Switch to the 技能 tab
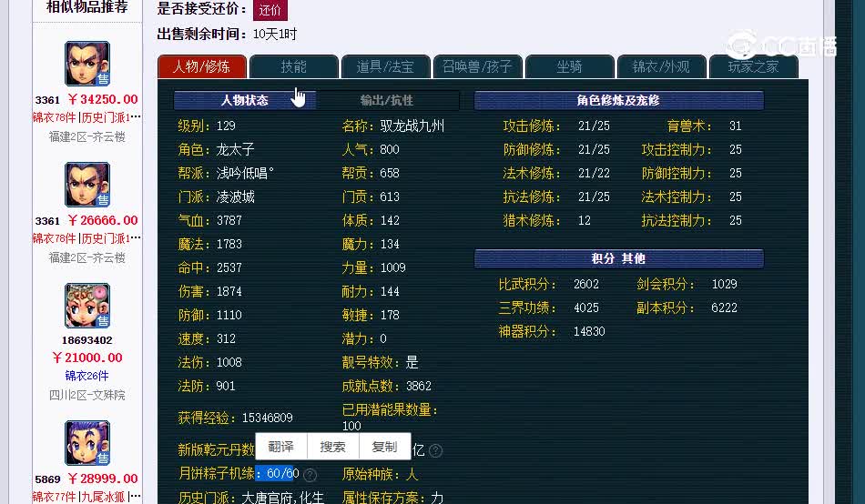The image size is (865, 504). click(293, 66)
